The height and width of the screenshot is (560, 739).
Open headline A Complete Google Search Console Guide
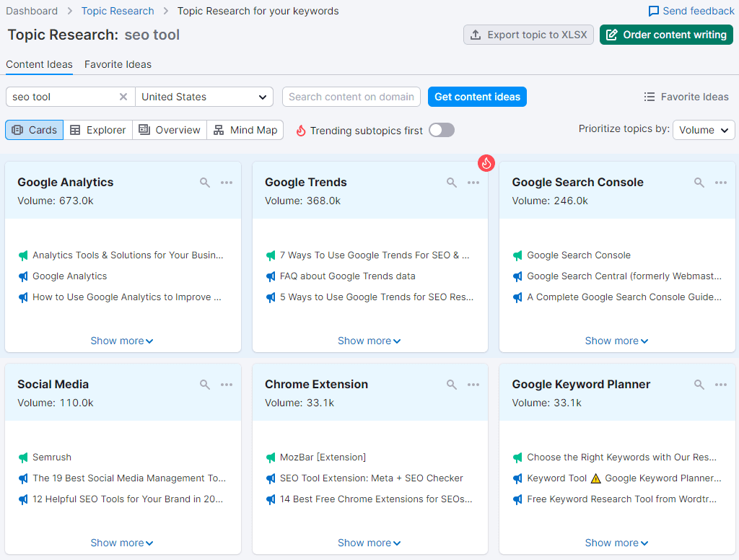[x=624, y=297]
